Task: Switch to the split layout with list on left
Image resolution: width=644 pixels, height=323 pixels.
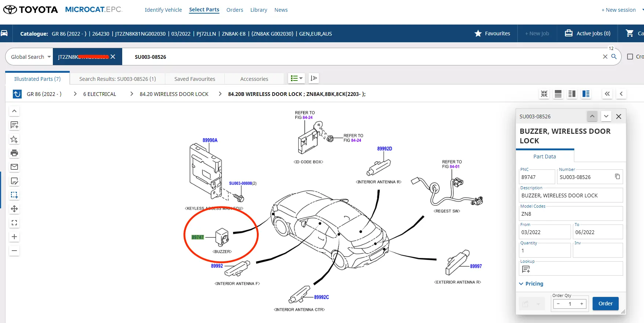Action: tap(572, 94)
